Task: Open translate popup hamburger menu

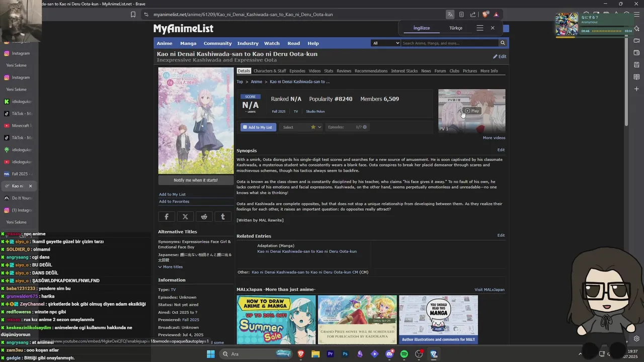Action: 480,28
